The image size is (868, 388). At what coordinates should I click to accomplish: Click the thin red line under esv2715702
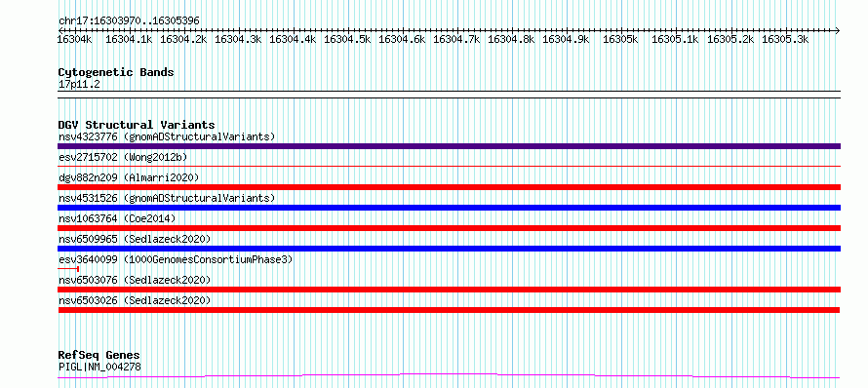click(x=449, y=166)
